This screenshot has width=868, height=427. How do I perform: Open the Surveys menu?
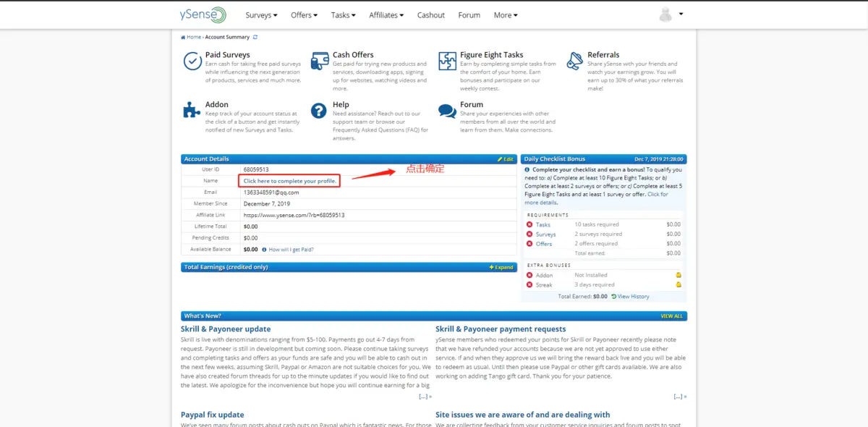(261, 15)
